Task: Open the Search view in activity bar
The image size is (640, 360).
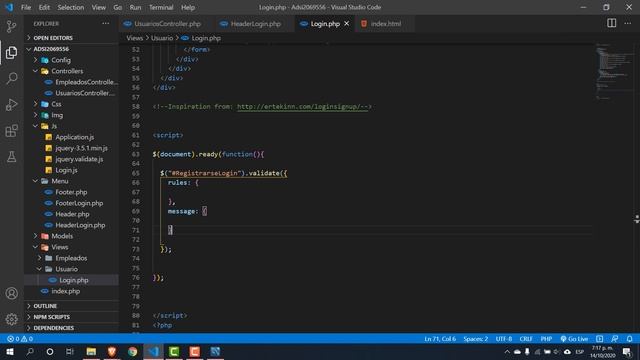Action: pos(11,78)
